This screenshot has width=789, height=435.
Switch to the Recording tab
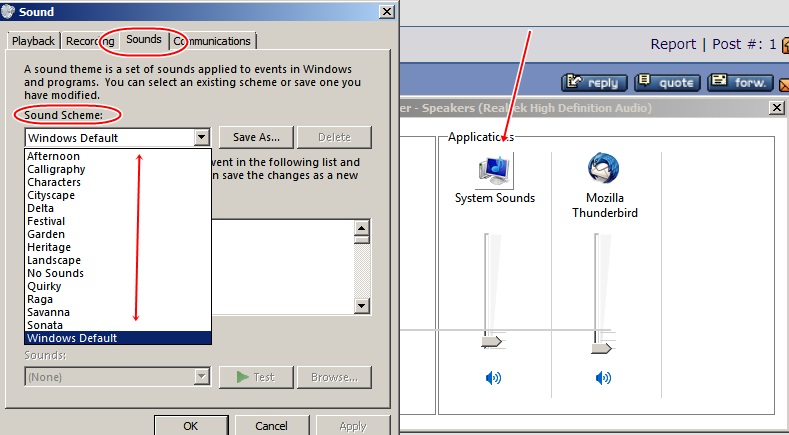[x=90, y=41]
